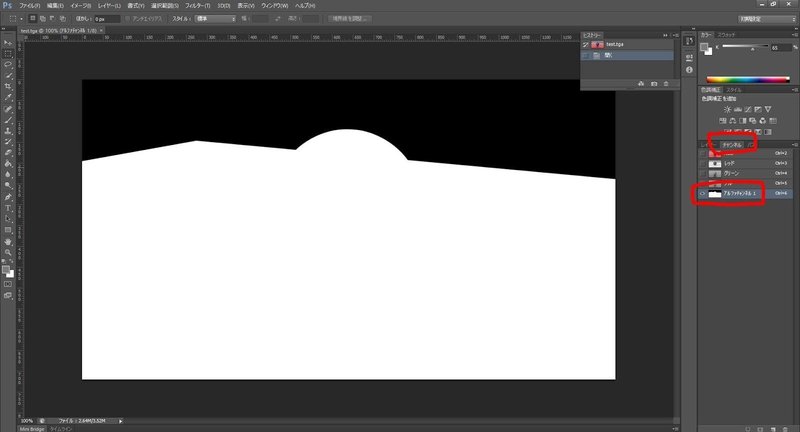Select the Brush tool
The height and width of the screenshot is (432, 800).
pos(8,120)
